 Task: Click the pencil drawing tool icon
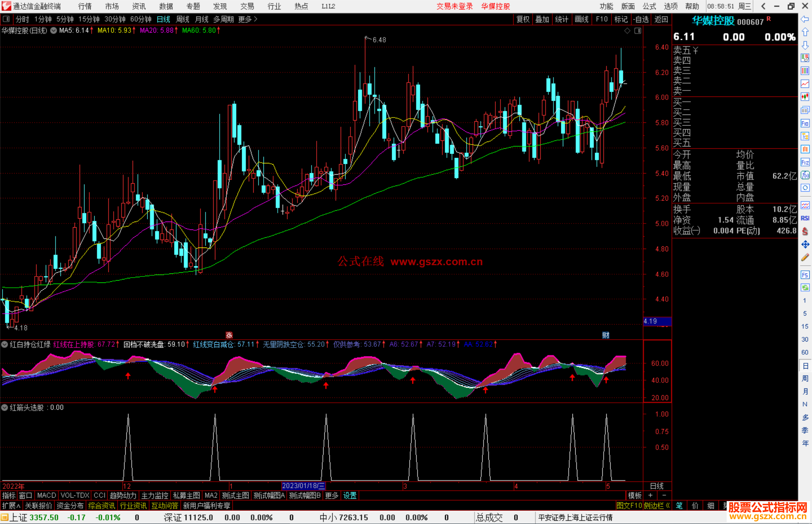(x=805, y=258)
